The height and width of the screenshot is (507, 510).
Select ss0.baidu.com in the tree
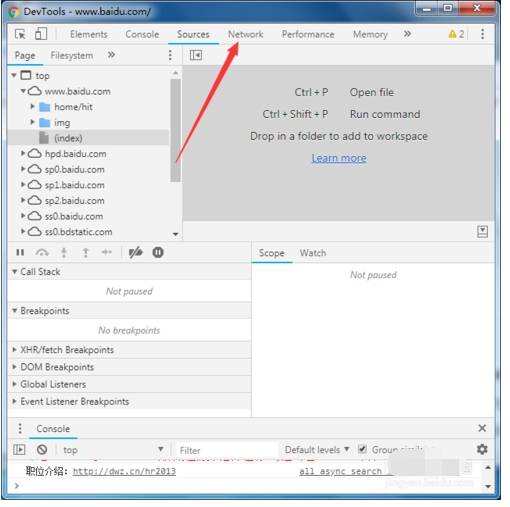[x=74, y=216]
